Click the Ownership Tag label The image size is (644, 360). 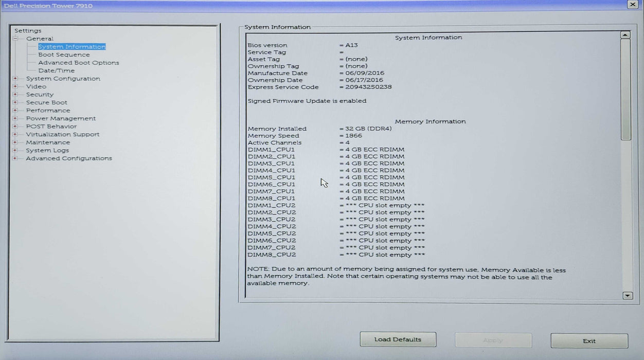pyautogui.click(x=273, y=66)
